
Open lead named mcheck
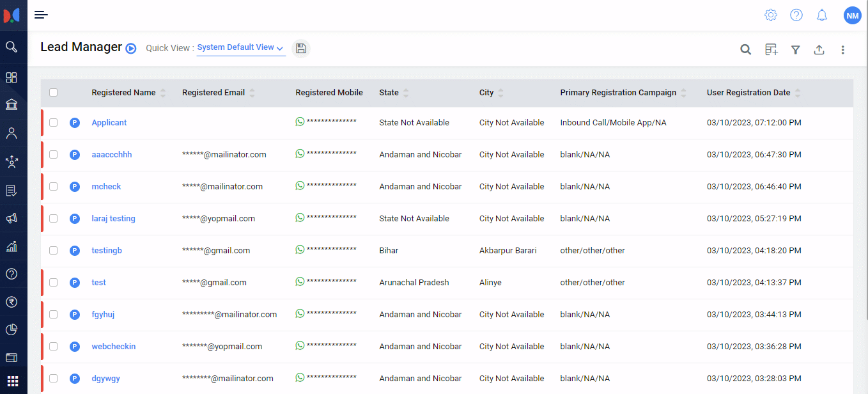106,187
